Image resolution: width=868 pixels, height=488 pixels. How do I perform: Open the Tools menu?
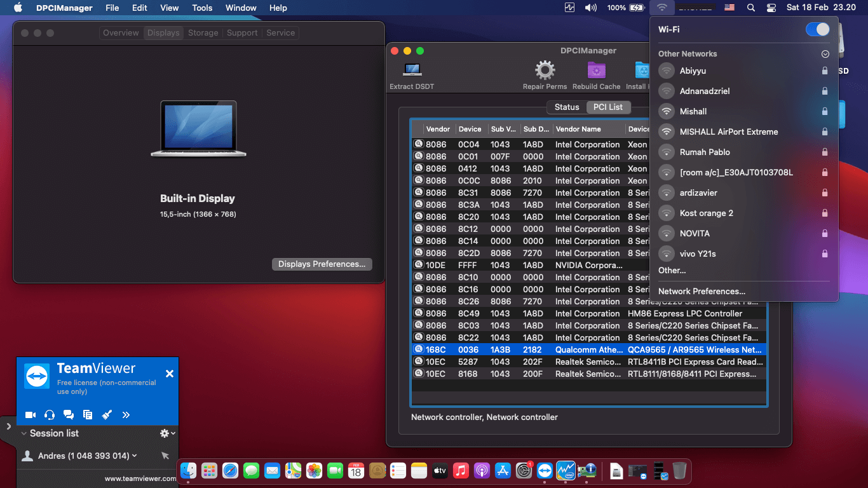tap(201, 8)
